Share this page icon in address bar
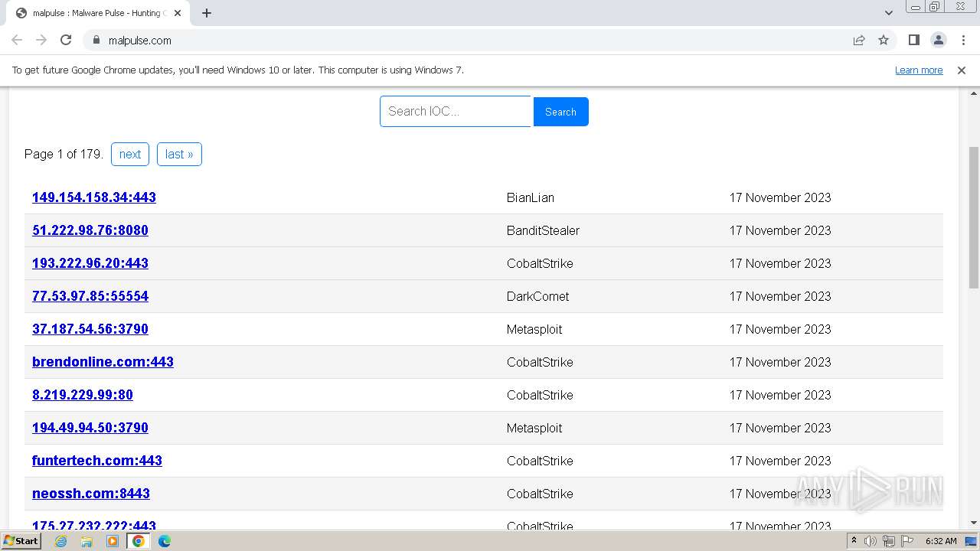980x551 pixels. click(x=859, y=40)
